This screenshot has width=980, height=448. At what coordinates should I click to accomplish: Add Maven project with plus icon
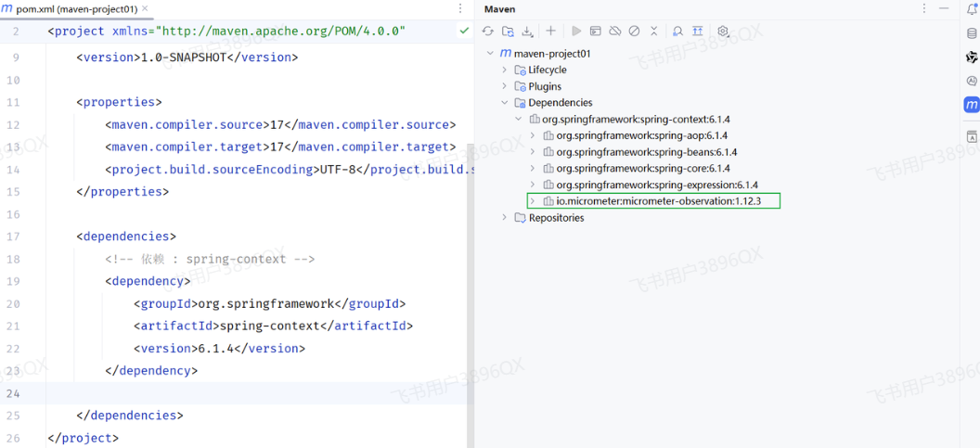tap(550, 31)
